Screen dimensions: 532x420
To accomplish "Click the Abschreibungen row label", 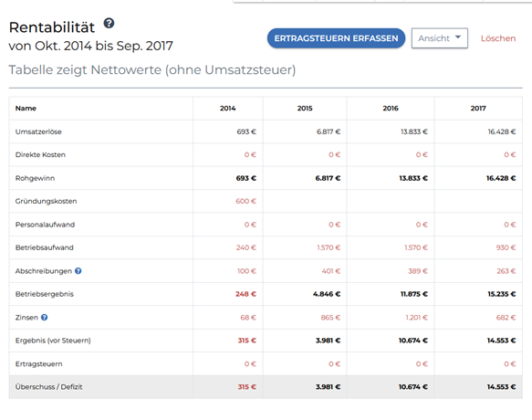I will [44, 271].
